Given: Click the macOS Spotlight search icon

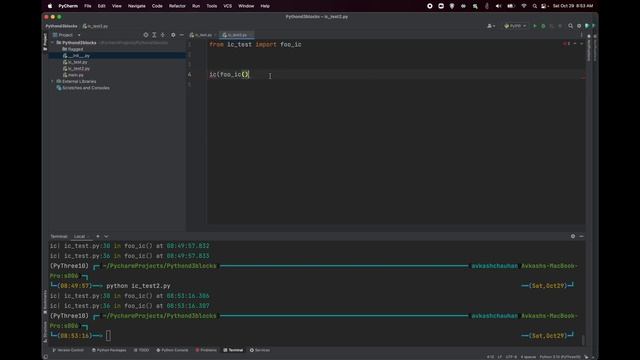Looking at the screenshot, I should tap(535, 6).
